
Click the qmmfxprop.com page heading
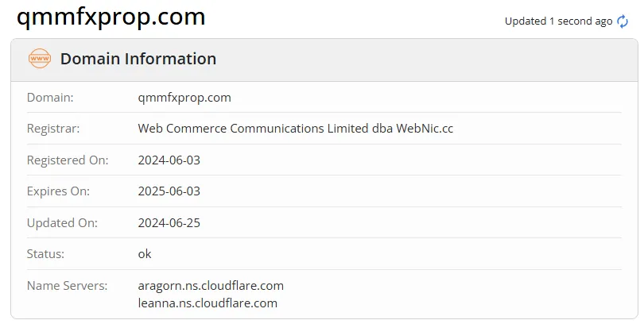(x=111, y=16)
